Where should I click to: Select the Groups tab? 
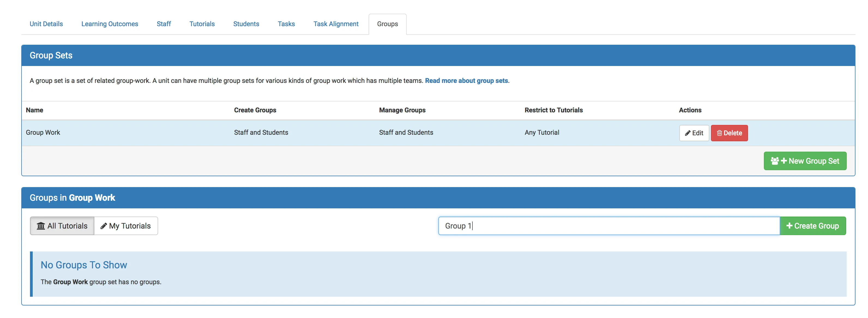click(387, 24)
